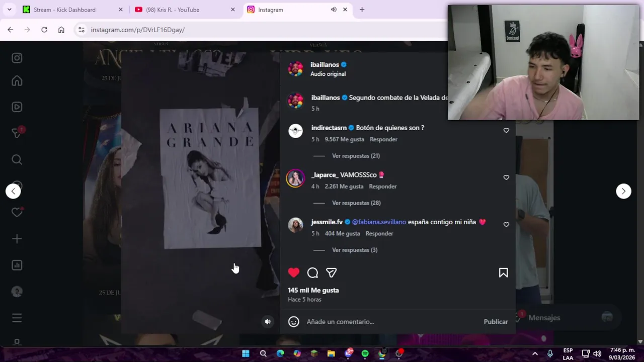Screen dimensions: 644x362
Task: Go to previous post with left arrow
Action: click(13, 191)
